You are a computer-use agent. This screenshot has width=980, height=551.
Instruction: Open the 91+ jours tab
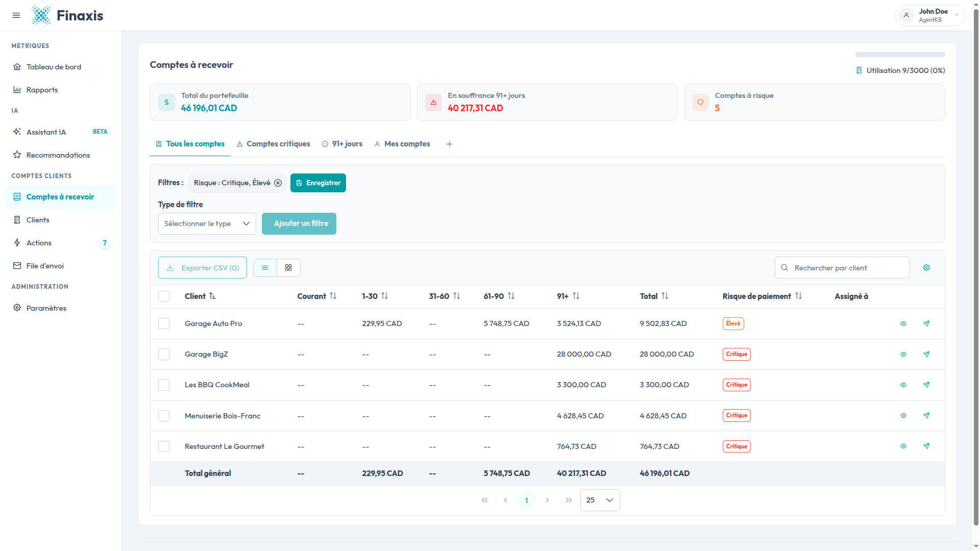(342, 144)
